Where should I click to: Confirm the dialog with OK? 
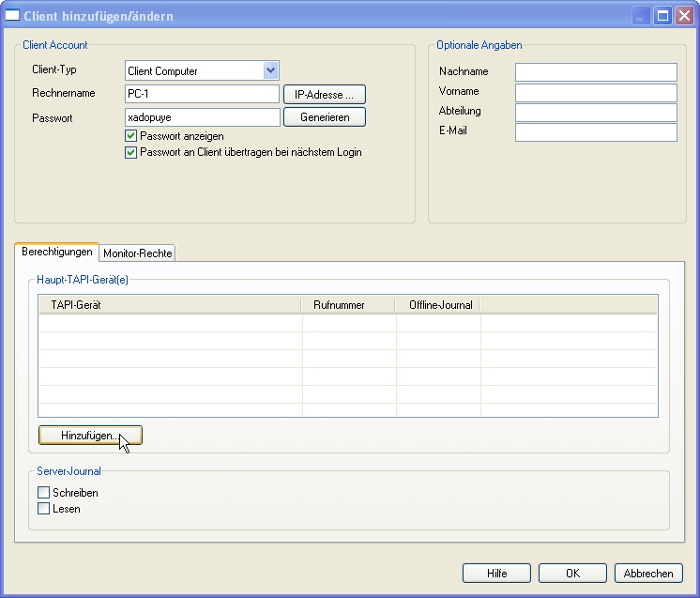[x=572, y=574]
